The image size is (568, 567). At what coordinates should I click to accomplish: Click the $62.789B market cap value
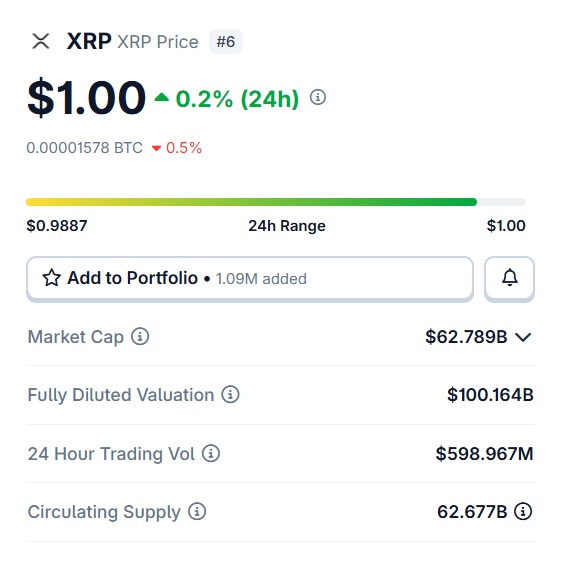[466, 337]
